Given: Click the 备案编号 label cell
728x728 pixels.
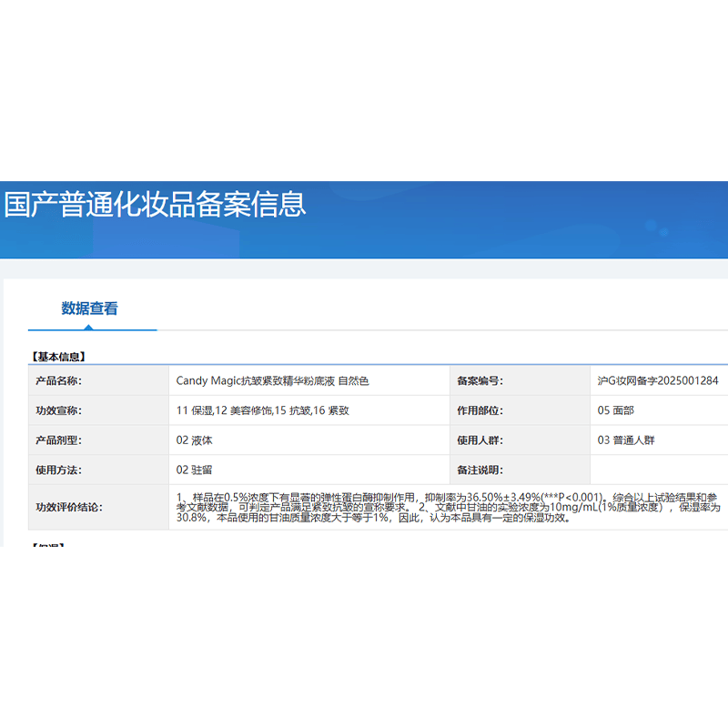Looking at the screenshot, I should point(520,380).
